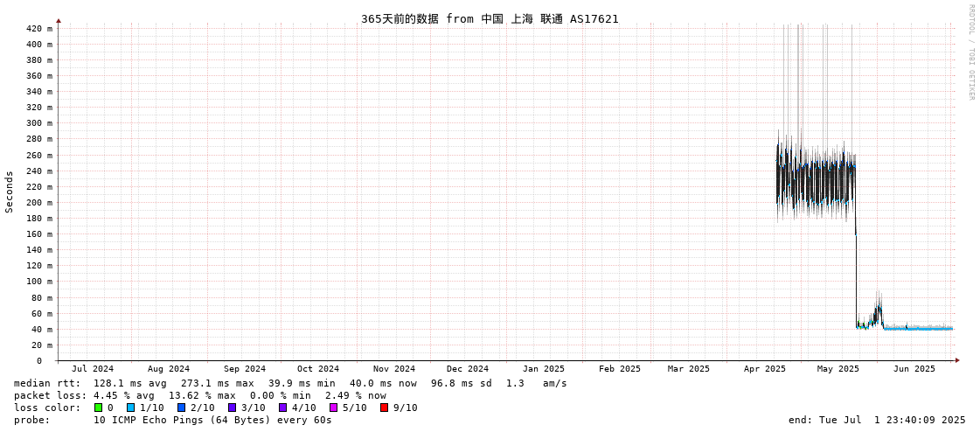This screenshot has height=432, width=980.
Task: Click the 40 m y-axis label
Action: (41, 329)
